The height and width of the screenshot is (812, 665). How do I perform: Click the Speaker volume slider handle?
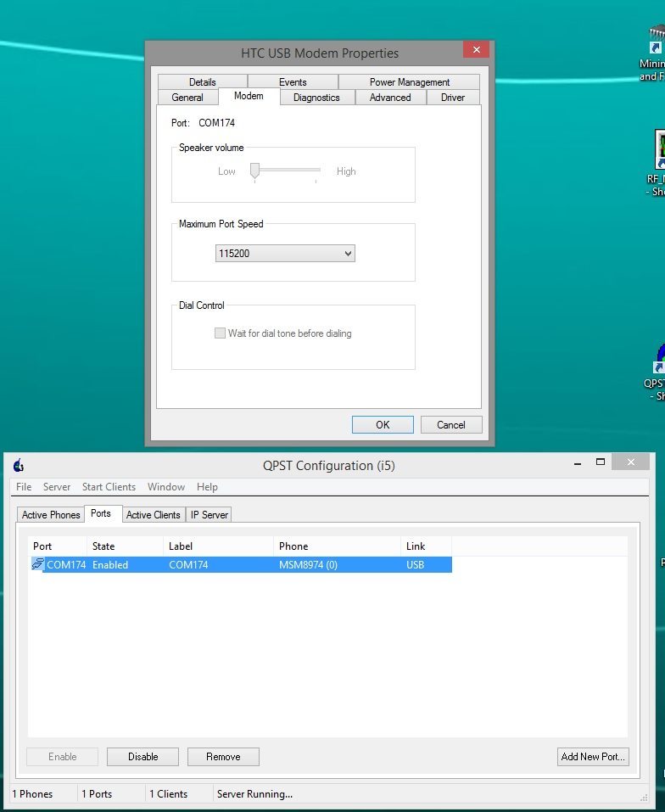[x=254, y=172]
